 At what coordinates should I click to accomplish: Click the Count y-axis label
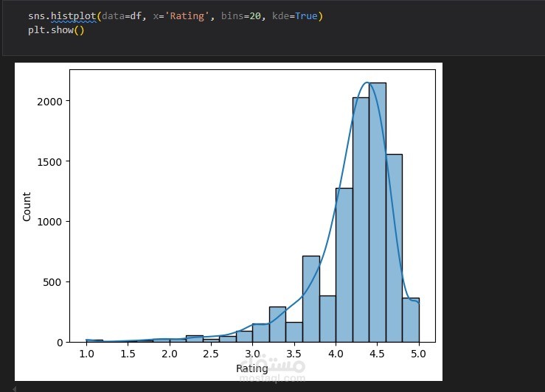[27, 206]
